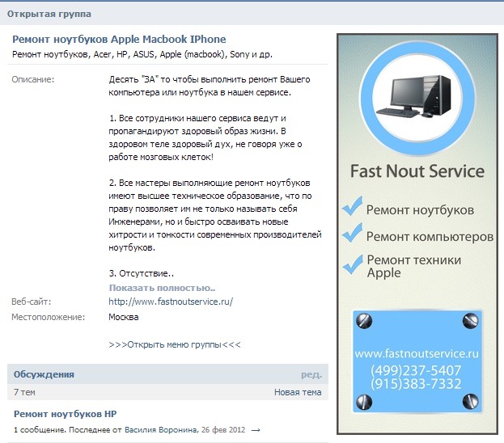Click the Веб-сайт: label
The width and height of the screenshot is (504, 443).
coord(32,302)
